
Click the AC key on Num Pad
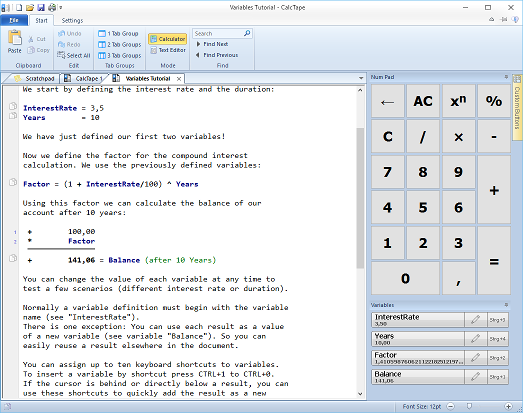423,101
